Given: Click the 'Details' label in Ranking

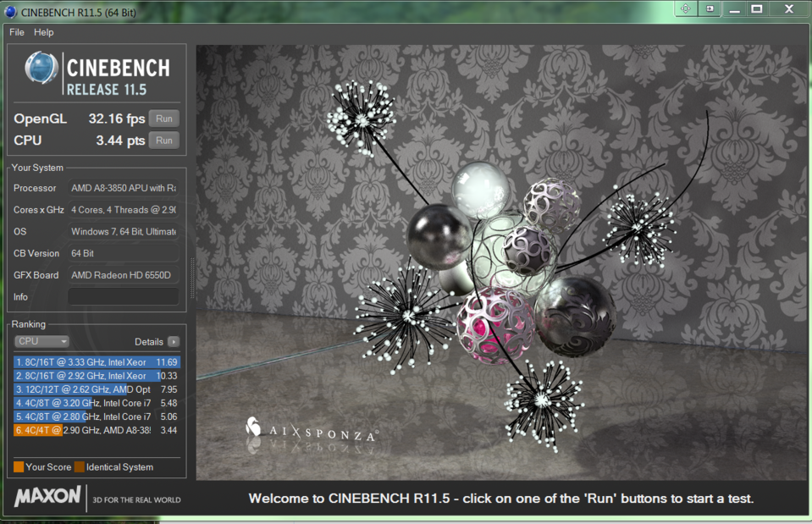Looking at the screenshot, I should pos(149,342).
